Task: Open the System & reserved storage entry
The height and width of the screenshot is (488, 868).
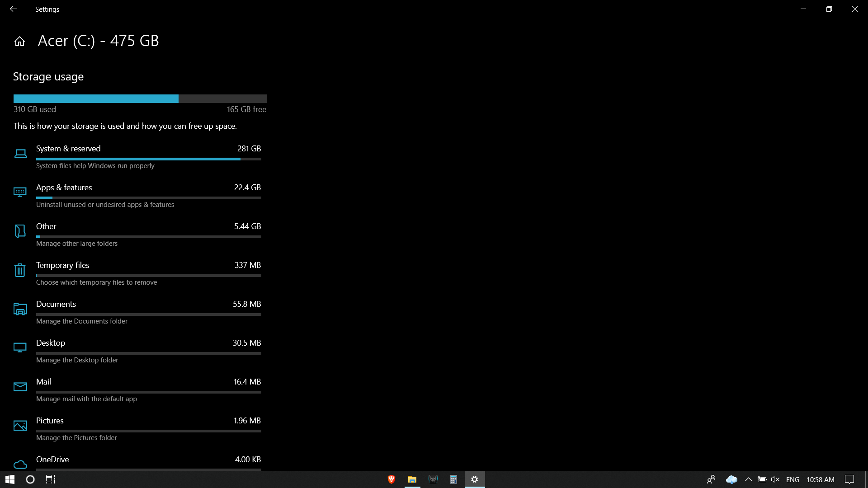Action: click(x=68, y=149)
